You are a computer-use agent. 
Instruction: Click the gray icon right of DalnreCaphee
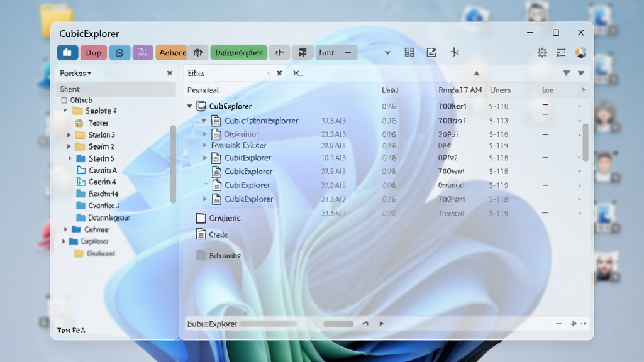click(x=280, y=53)
